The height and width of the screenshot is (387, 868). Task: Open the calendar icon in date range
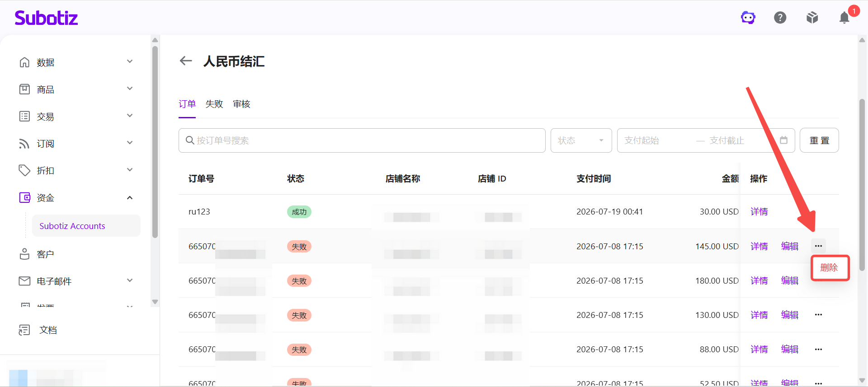(783, 140)
